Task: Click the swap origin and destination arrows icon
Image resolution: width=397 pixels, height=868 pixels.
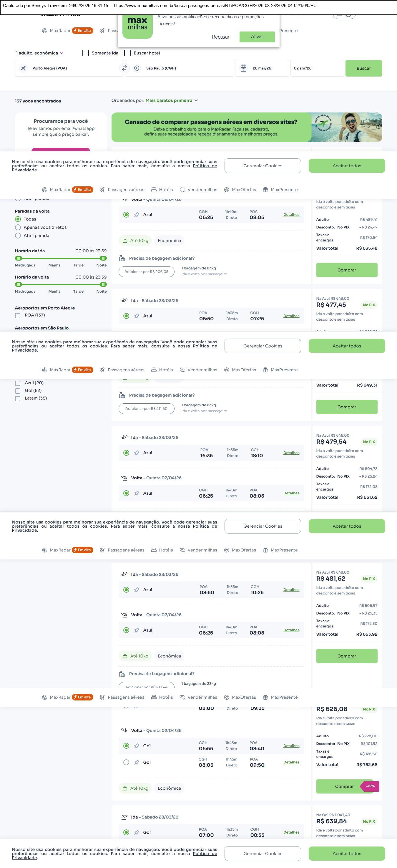Action: pos(124,68)
